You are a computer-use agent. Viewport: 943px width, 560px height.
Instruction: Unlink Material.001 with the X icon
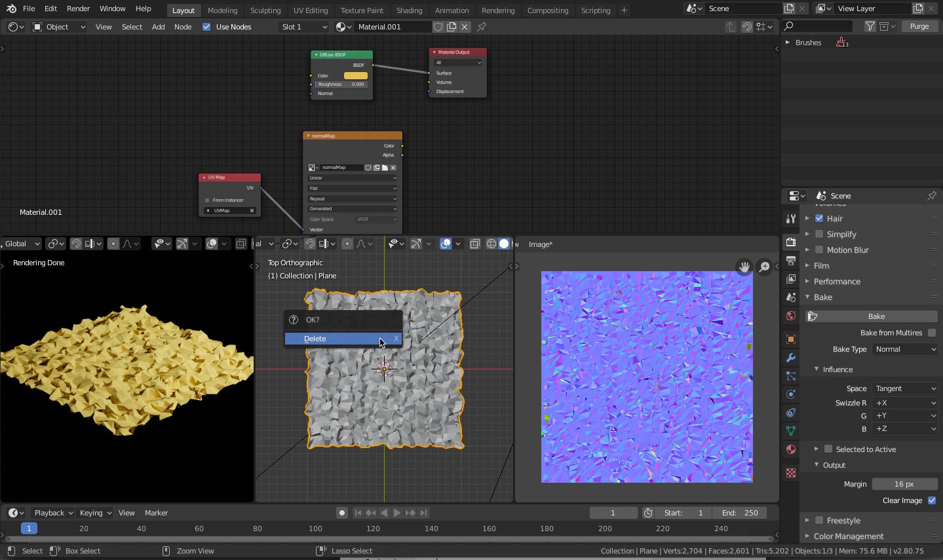click(x=465, y=27)
